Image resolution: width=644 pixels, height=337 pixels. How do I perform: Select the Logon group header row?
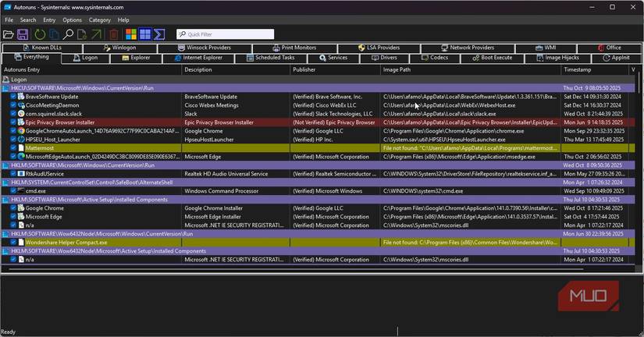(318, 80)
